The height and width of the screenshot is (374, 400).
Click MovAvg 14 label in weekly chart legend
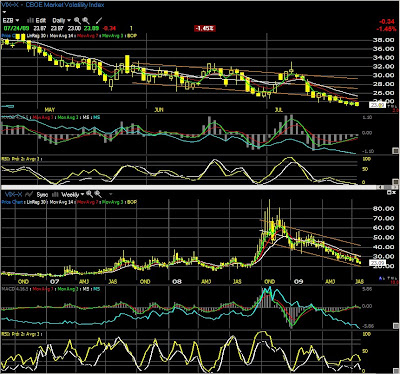coord(63,202)
